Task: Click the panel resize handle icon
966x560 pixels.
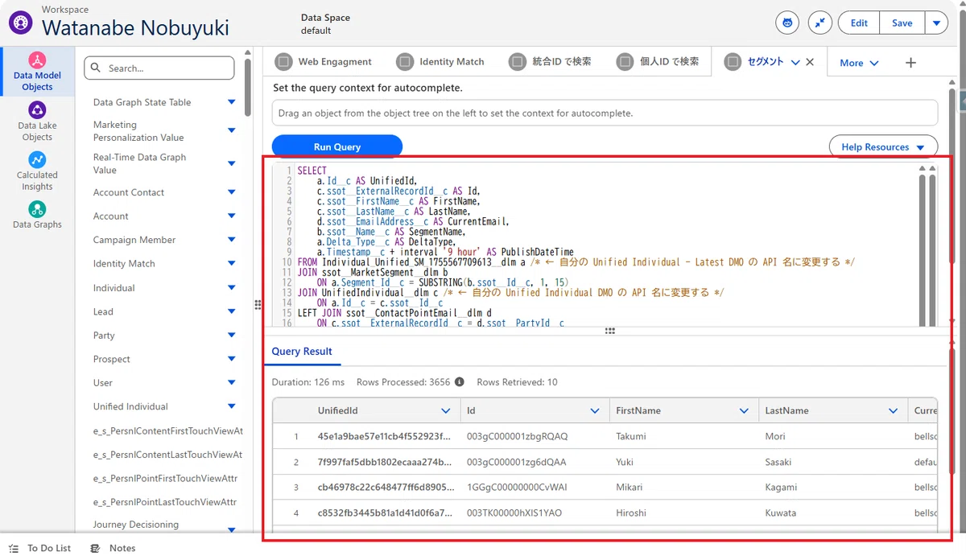Action: pyautogui.click(x=258, y=304)
